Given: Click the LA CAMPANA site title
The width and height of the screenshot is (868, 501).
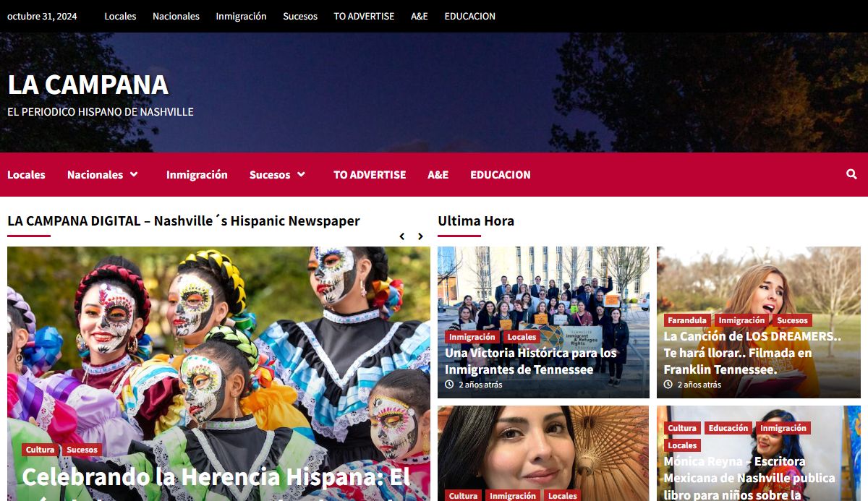Looking at the screenshot, I should 88,85.
